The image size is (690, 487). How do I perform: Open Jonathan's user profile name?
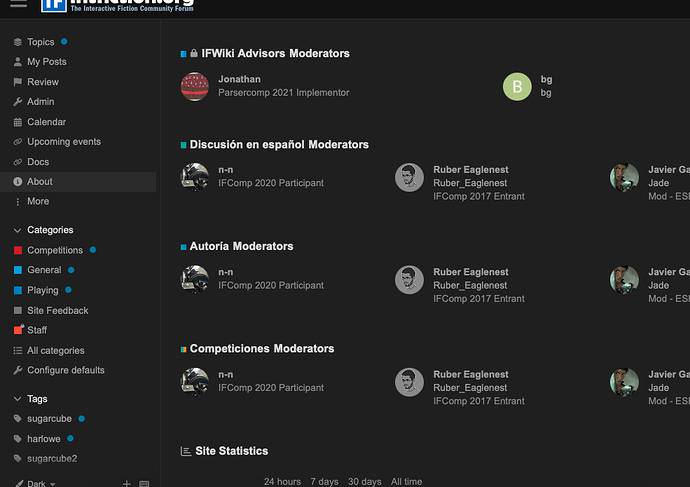point(239,79)
